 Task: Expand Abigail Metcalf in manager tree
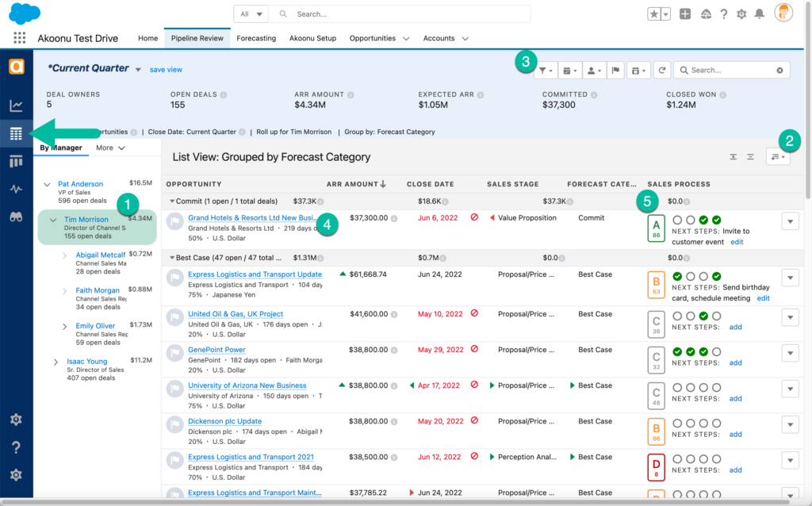pos(65,255)
